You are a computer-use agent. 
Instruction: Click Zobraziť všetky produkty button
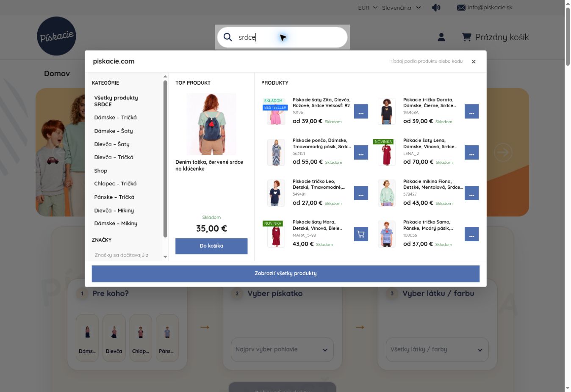[285, 273]
